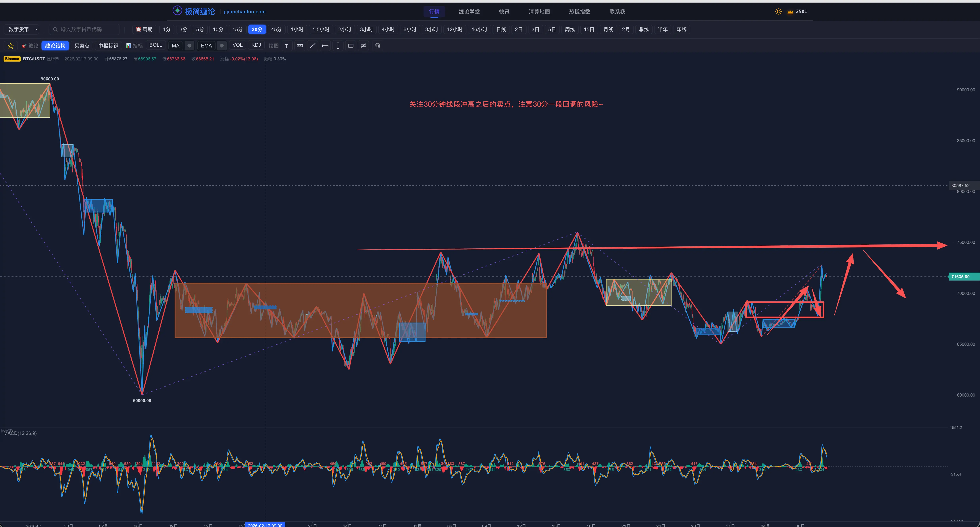Switch to the 4小时 timeframe
This screenshot has height=527, width=980.
click(388, 29)
